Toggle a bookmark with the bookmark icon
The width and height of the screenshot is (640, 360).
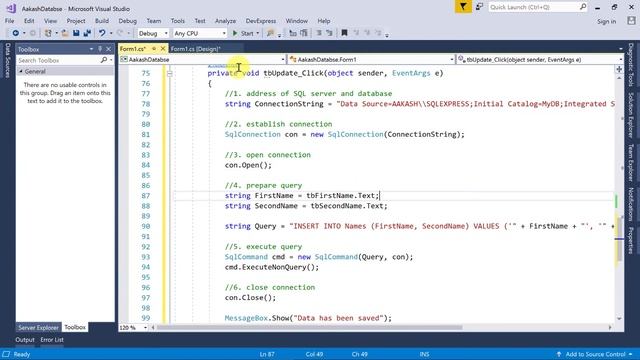click(344, 33)
